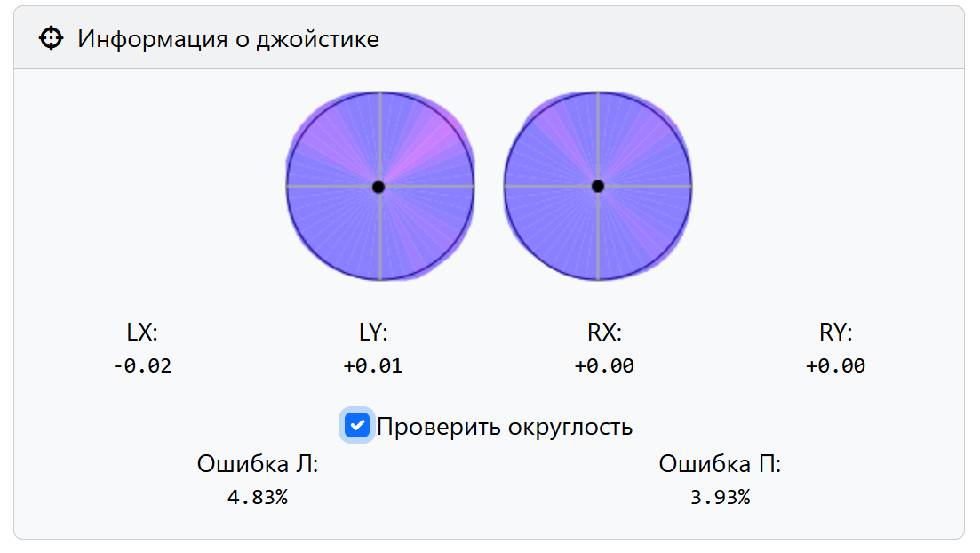Screen dimensions: 980x553
Task: Click the LX axis label
Action: [142, 333]
